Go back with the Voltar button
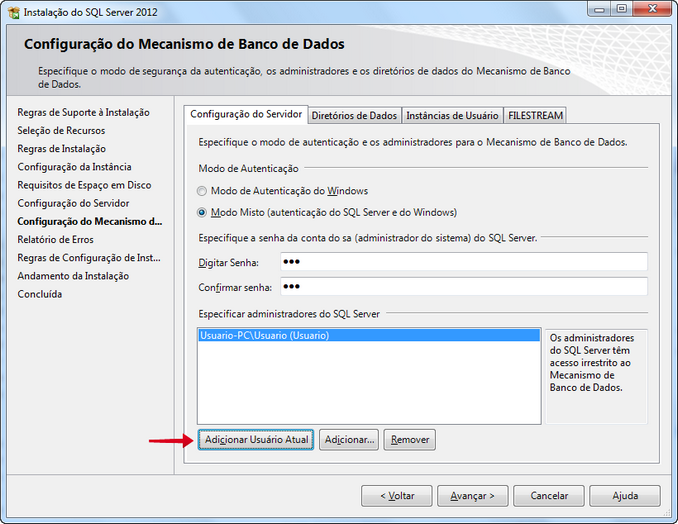This screenshot has width=678, height=524. click(397, 495)
